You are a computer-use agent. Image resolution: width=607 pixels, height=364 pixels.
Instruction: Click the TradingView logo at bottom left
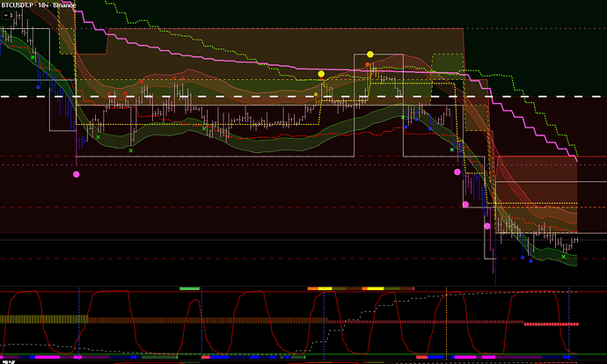pos(9,360)
